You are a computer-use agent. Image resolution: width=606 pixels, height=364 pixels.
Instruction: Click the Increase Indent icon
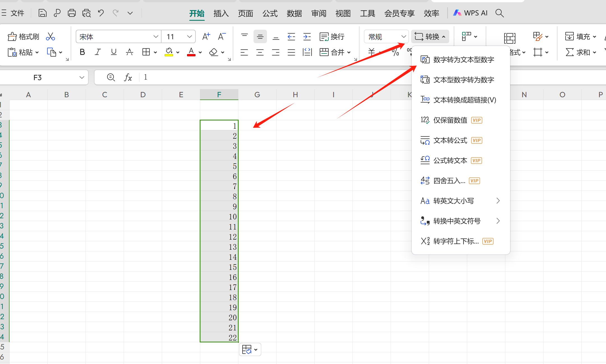[x=307, y=37]
